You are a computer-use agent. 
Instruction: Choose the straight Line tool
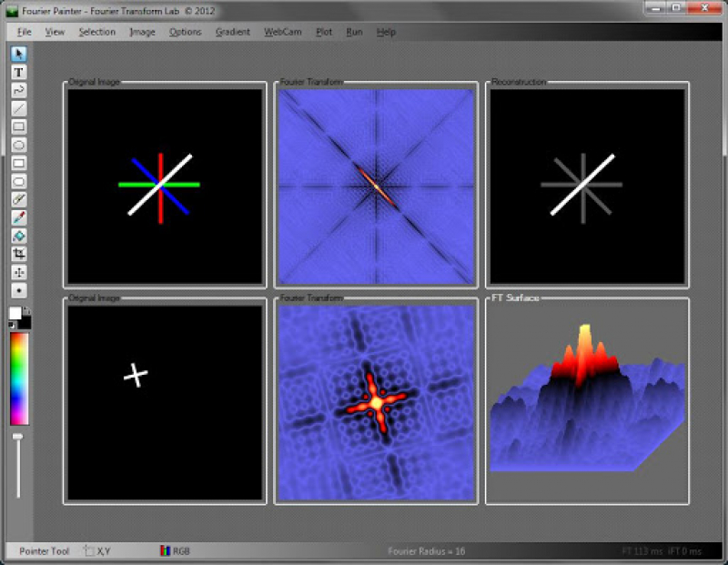(x=18, y=108)
